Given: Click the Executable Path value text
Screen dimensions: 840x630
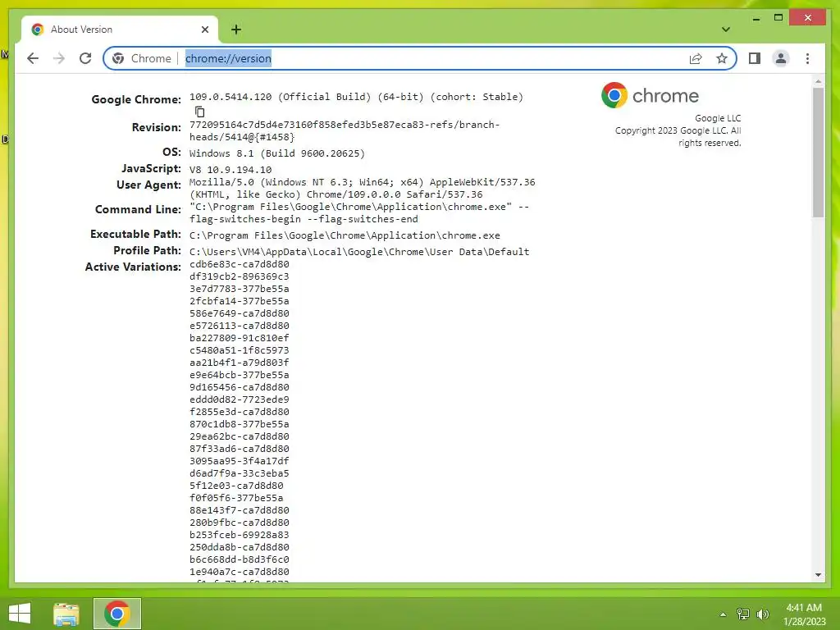Looking at the screenshot, I should pos(345,235).
